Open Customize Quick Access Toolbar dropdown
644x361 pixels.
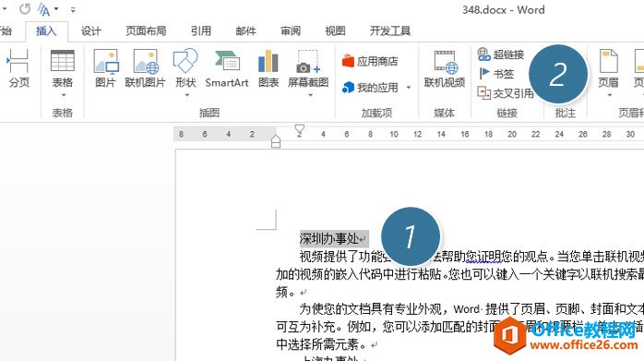pos(73,9)
